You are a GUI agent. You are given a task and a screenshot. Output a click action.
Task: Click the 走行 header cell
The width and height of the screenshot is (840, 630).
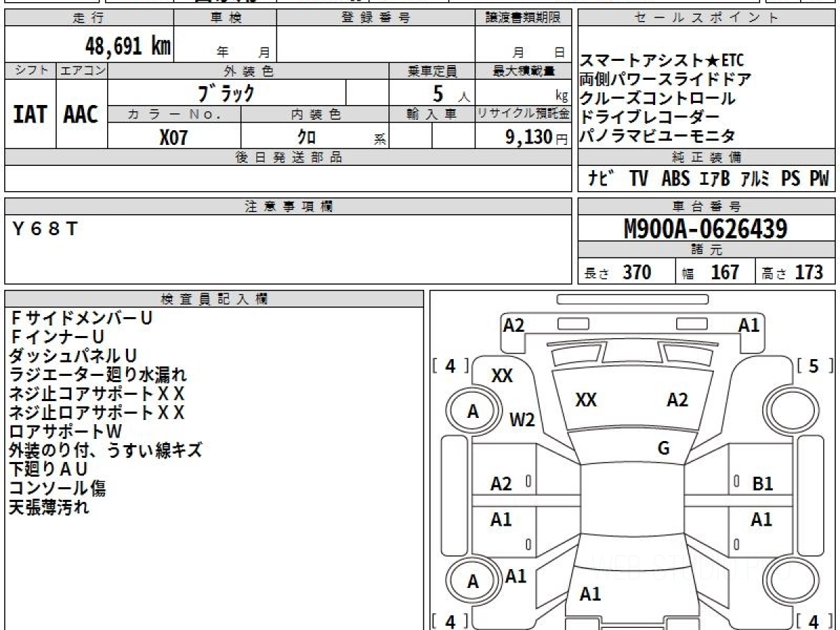pyautogui.click(x=88, y=18)
